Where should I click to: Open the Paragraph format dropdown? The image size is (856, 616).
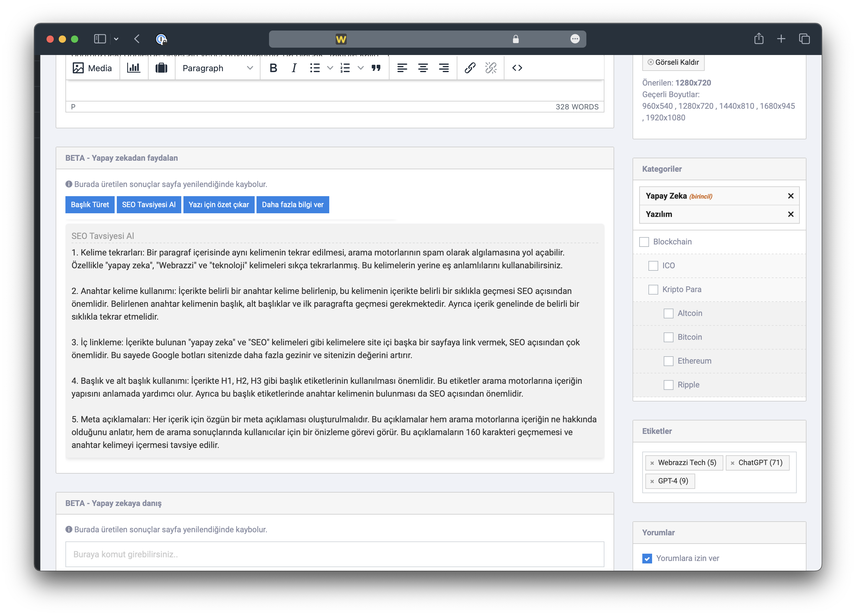[x=217, y=68]
